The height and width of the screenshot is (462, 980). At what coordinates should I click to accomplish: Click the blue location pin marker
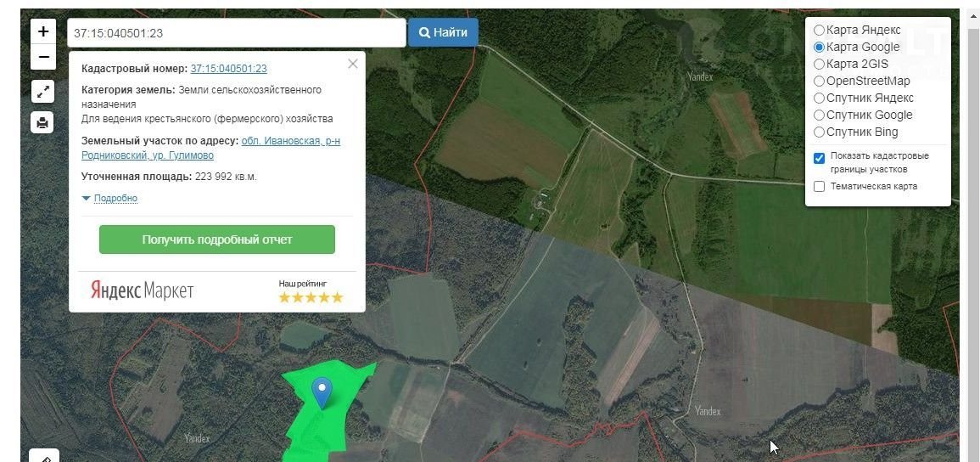point(322,392)
